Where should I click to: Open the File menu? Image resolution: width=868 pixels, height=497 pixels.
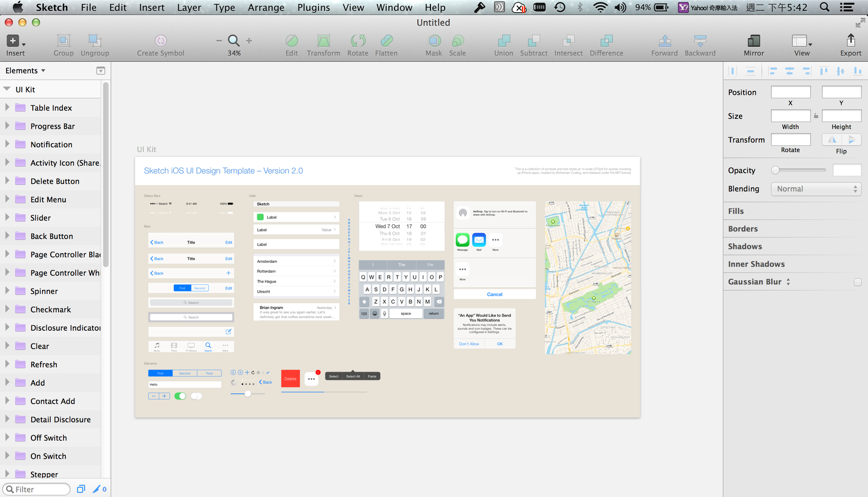(88, 7)
